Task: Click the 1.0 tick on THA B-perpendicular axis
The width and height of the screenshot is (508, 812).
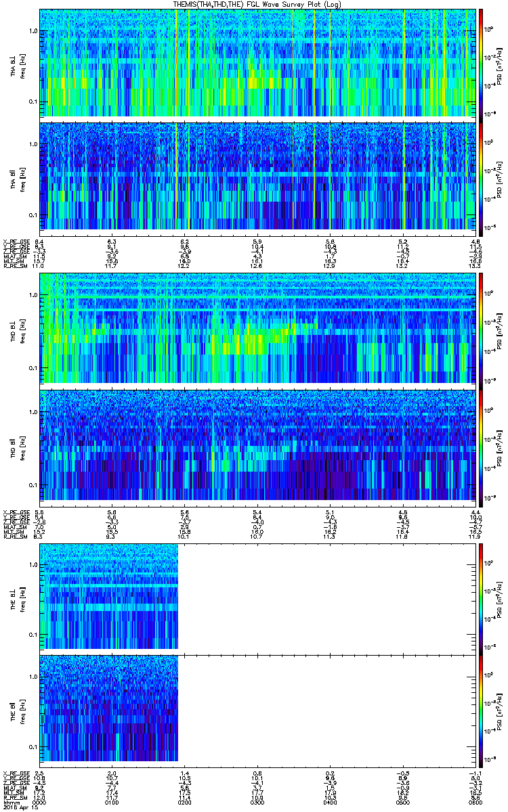Action: (33, 31)
